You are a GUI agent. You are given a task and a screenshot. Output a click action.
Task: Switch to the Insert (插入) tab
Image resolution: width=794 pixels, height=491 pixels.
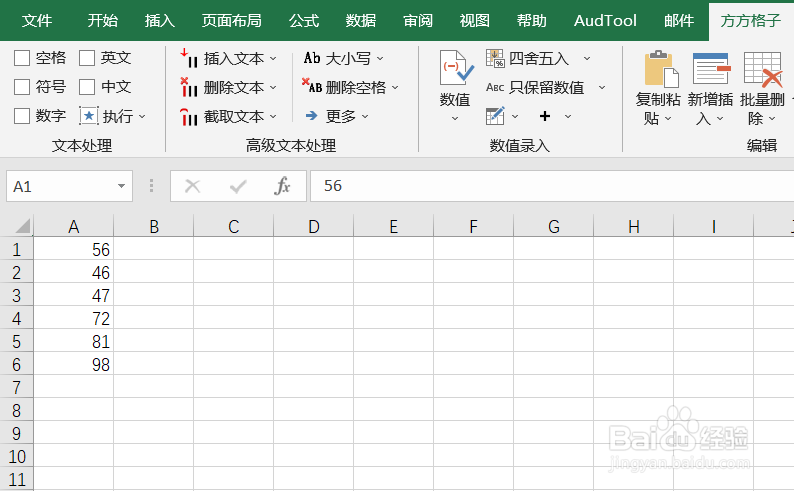click(160, 20)
